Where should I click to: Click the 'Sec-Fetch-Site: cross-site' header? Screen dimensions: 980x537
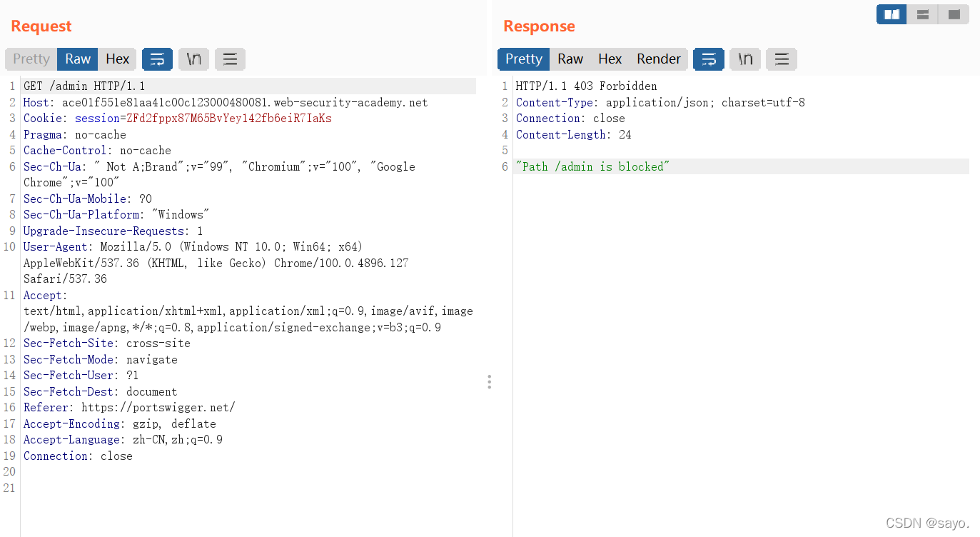click(x=107, y=343)
